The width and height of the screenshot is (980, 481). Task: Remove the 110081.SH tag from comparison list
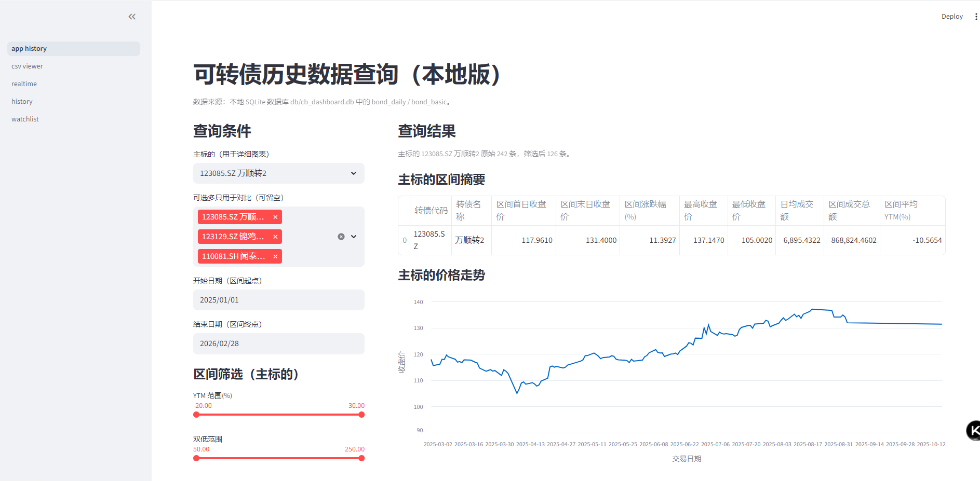click(x=275, y=256)
